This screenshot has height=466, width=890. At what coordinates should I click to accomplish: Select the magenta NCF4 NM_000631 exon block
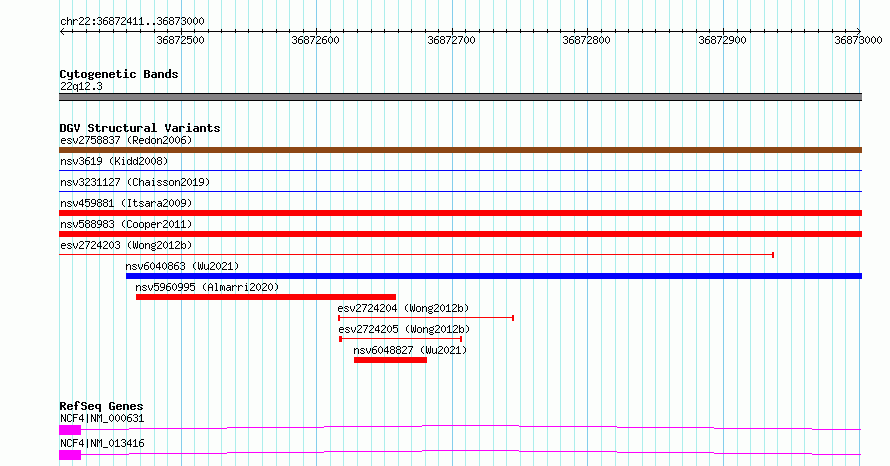[70, 430]
